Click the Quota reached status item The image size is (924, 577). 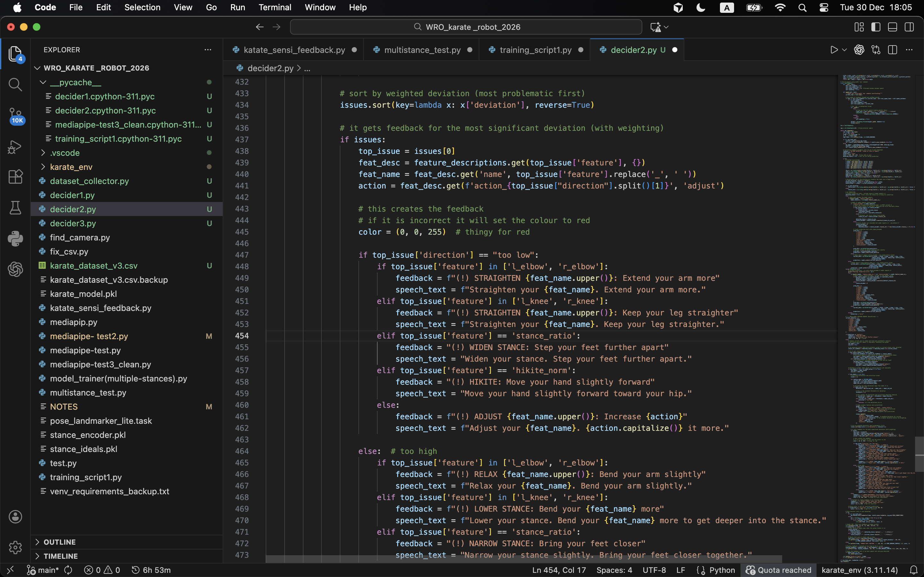pyautogui.click(x=779, y=570)
